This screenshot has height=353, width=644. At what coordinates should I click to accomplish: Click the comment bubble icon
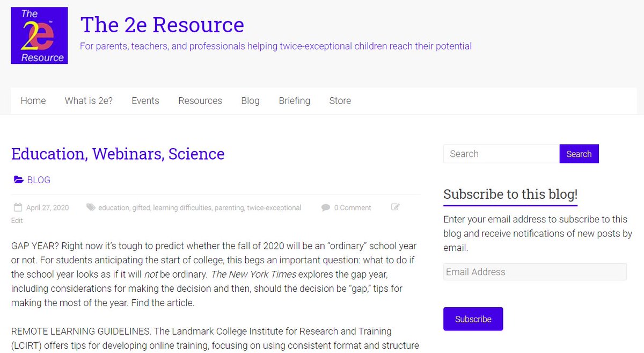tap(326, 207)
